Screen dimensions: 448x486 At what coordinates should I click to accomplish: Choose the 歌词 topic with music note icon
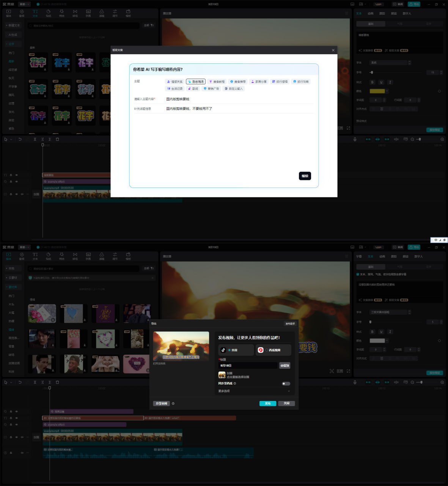(193, 88)
